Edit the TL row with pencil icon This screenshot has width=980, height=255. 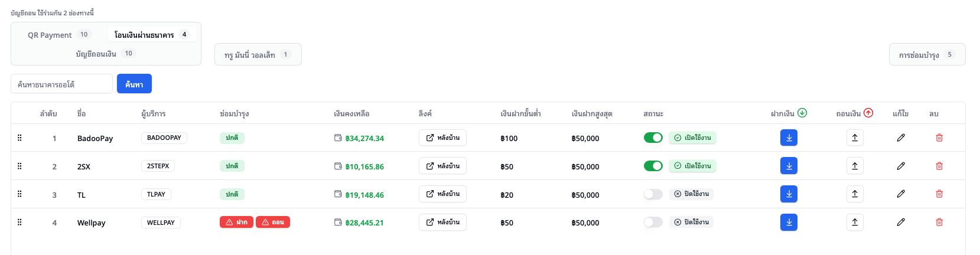(900, 194)
